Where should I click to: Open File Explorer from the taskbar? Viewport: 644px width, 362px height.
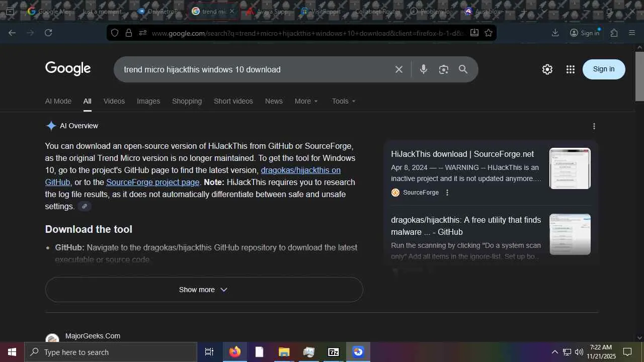[x=284, y=352]
